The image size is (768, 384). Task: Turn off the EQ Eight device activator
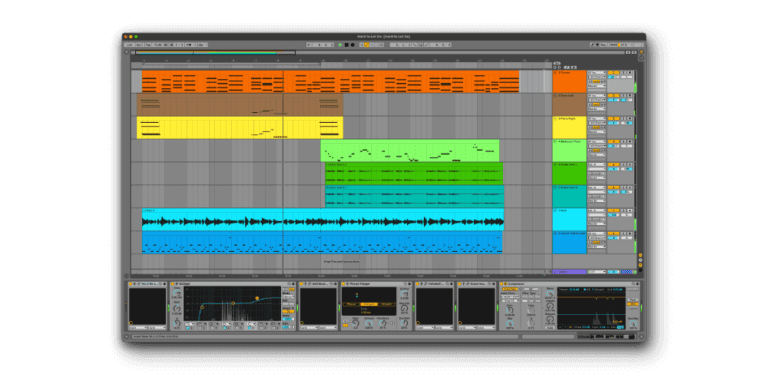coord(172,284)
